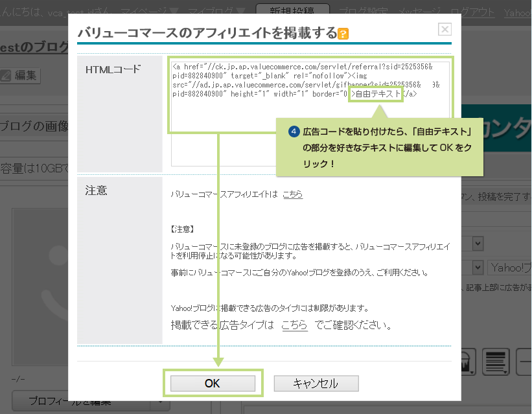Click the キャンセル button
This screenshot has width=532, height=414.
316,384
